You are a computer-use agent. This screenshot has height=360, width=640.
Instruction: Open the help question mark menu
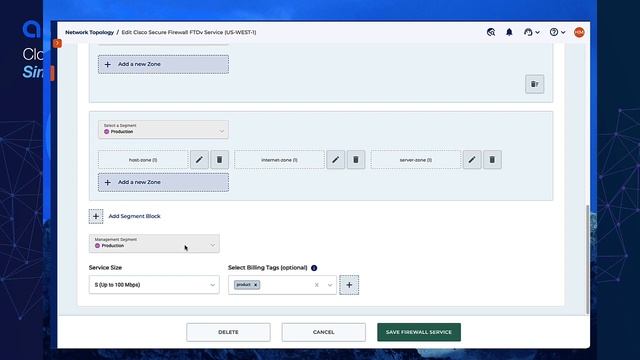[557, 32]
